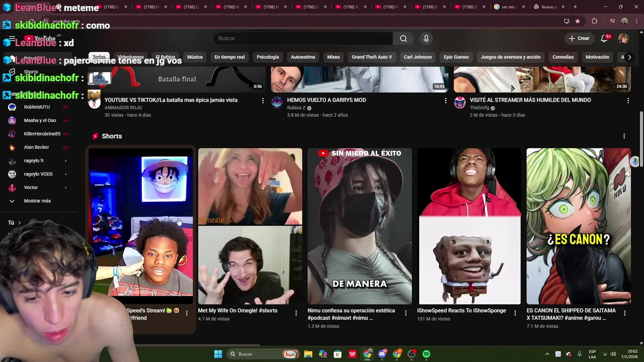644x362 pixels.
Task: Open ANIMADOR ROJO channel link
Action: (123, 108)
